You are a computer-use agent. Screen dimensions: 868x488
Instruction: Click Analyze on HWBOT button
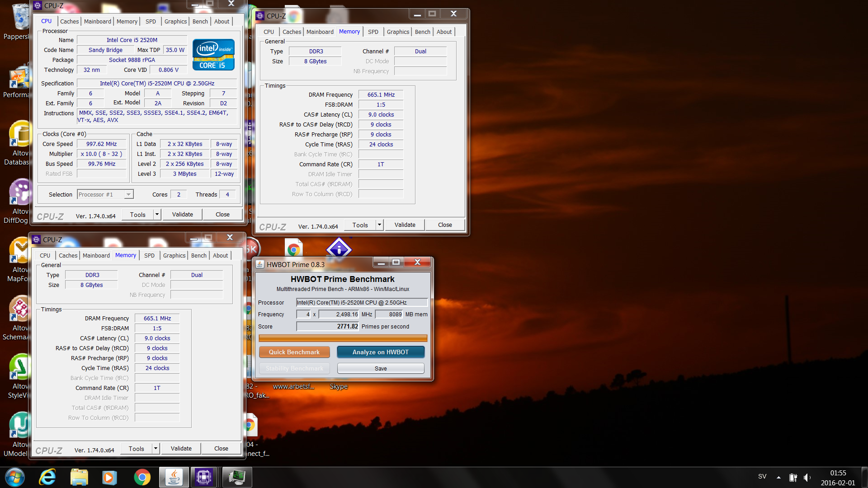pos(381,352)
